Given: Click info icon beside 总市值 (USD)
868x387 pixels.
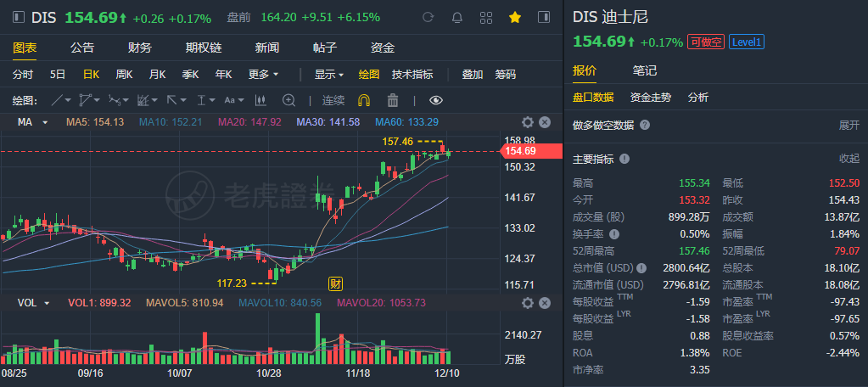Looking at the screenshot, I should coord(641,268).
